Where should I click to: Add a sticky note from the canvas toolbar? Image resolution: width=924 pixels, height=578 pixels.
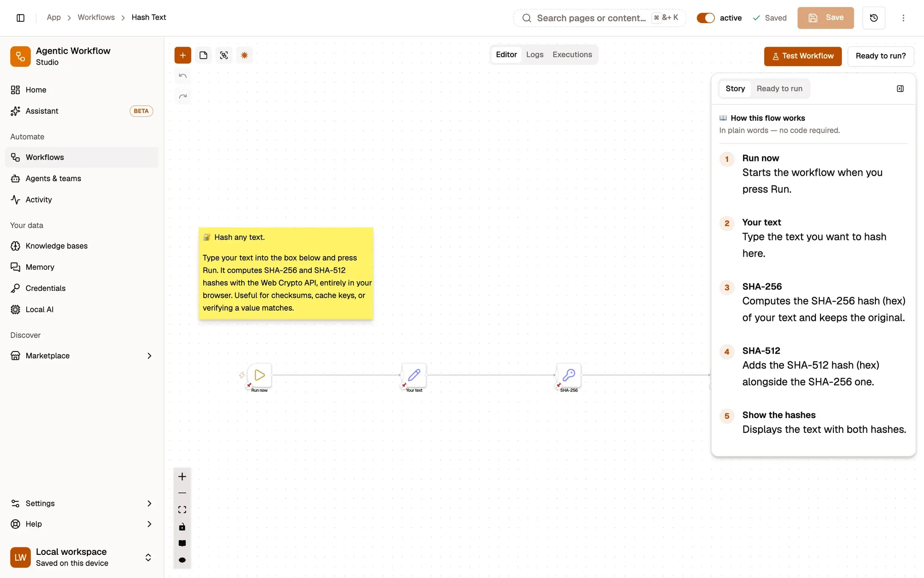pyautogui.click(x=203, y=55)
